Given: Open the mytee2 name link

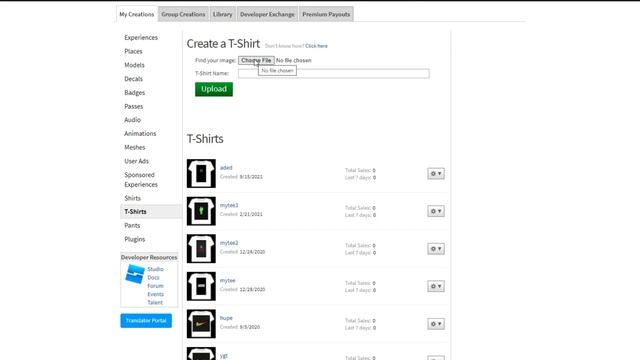Looking at the screenshot, I should click(x=229, y=243).
